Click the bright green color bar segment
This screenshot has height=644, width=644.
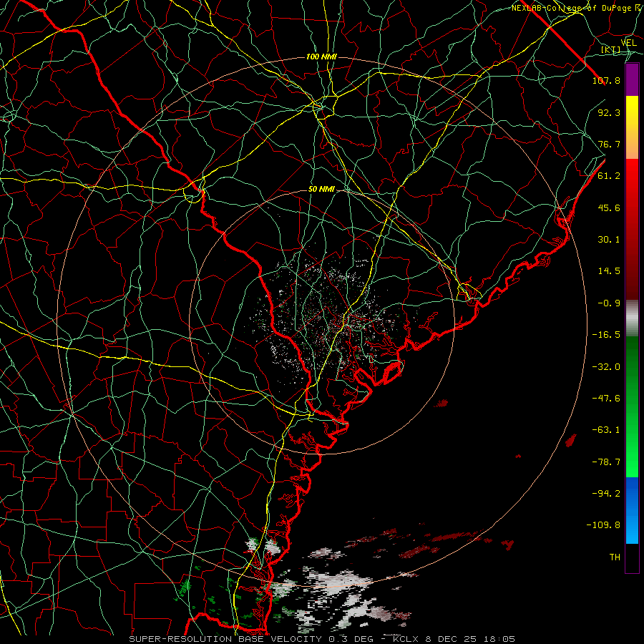[x=632, y=406]
